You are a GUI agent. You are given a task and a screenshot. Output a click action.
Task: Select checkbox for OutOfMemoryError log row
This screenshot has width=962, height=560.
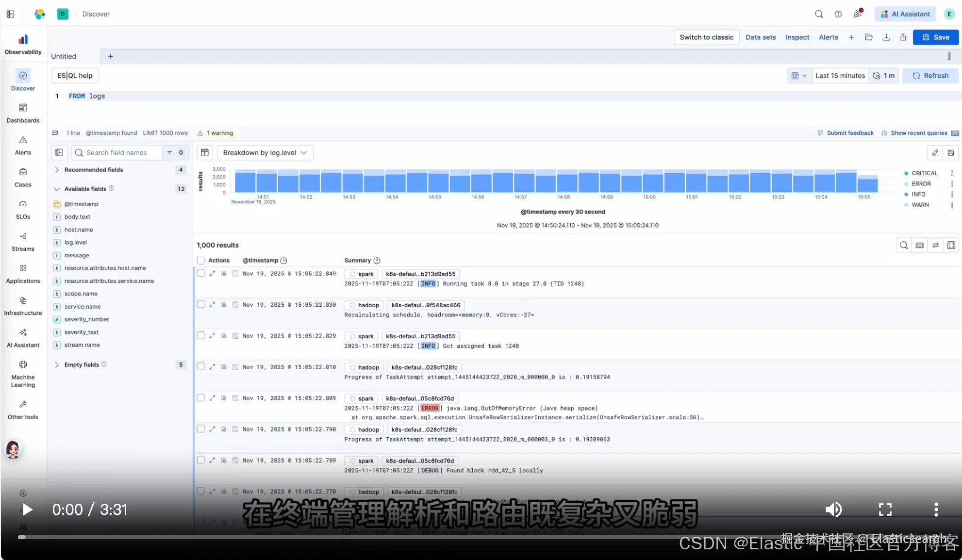[x=200, y=398]
